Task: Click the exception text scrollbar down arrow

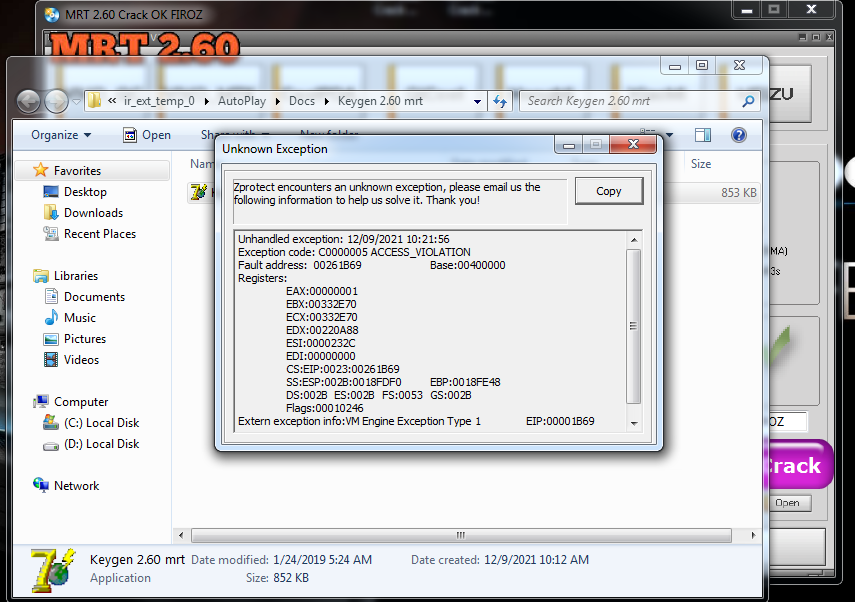Action: click(634, 423)
